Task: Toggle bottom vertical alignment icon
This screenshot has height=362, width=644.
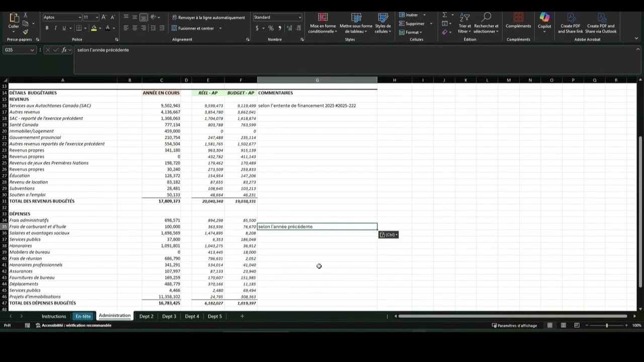Action: [x=143, y=17]
